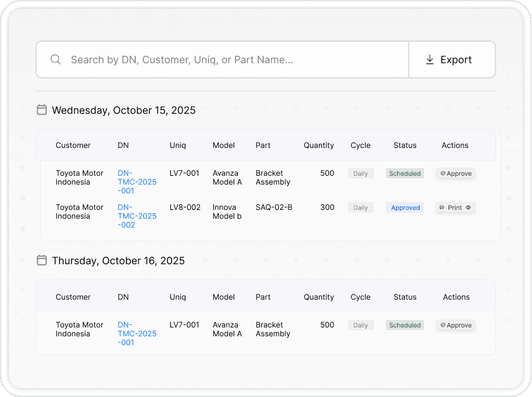Viewport: 532px width, 397px height.
Task: Click Part header in Wednesday table
Action: click(263, 145)
